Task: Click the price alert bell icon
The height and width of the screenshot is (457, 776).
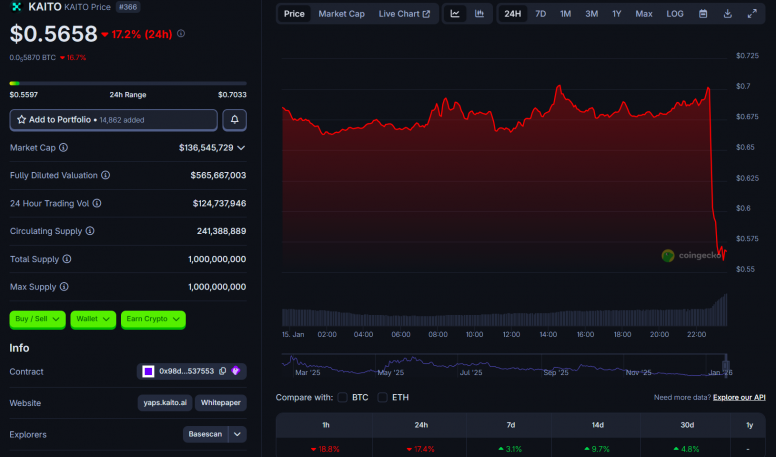Action: pyautogui.click(x=235, y=120)
